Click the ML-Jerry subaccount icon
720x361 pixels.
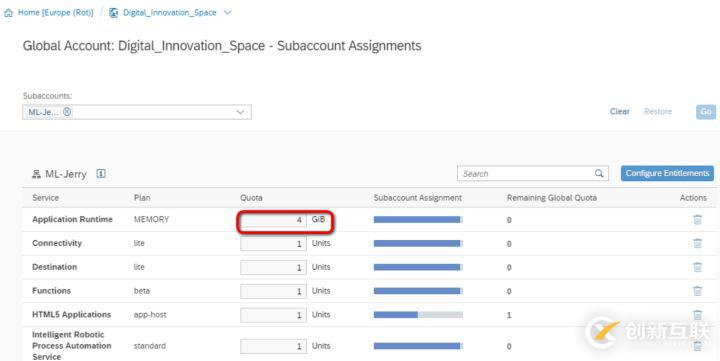tap(36, 174)
